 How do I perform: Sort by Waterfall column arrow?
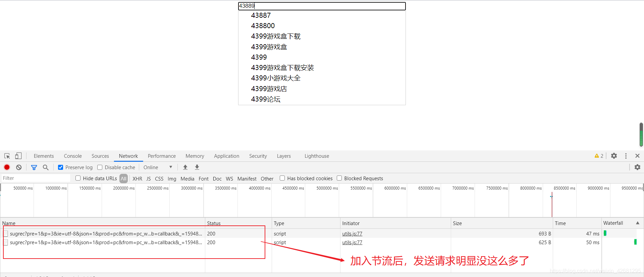click(x=637, y=223)
